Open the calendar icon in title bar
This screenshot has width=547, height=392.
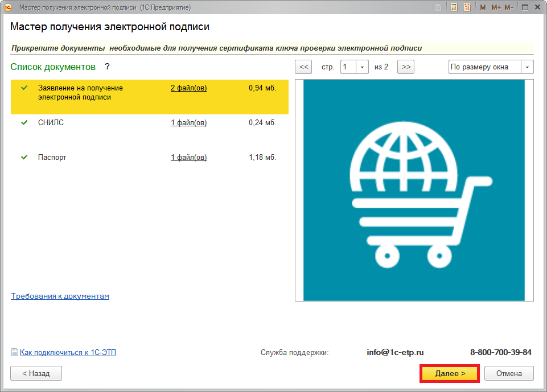[x=467, y=7]
